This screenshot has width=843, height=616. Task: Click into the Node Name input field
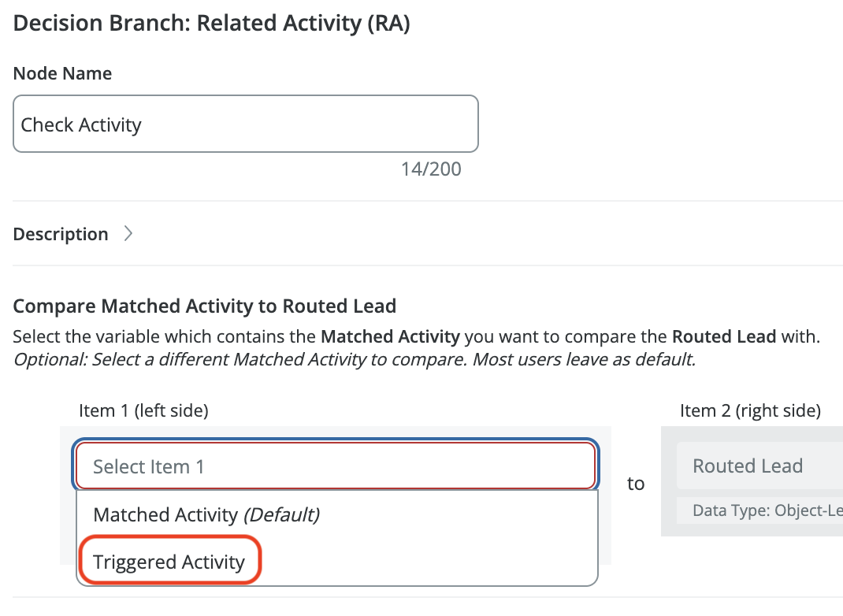coord(246,124)
